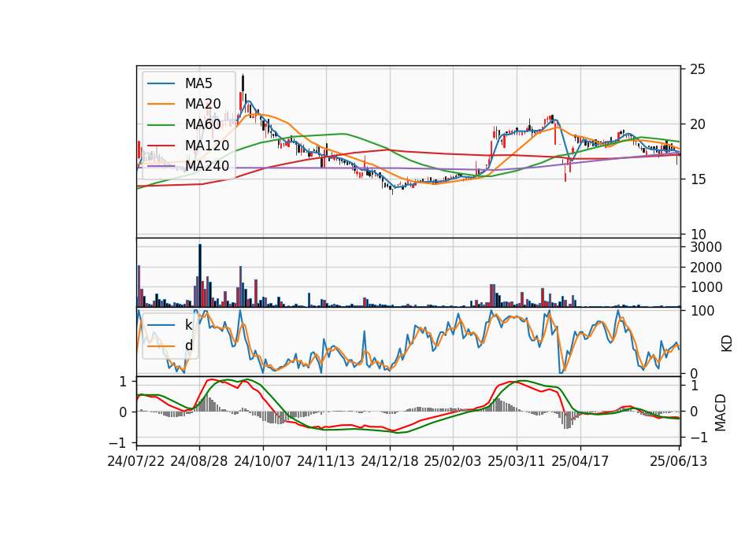The image size is (756, 543).
Task: Click the price axis label 15
Action: 697,179
